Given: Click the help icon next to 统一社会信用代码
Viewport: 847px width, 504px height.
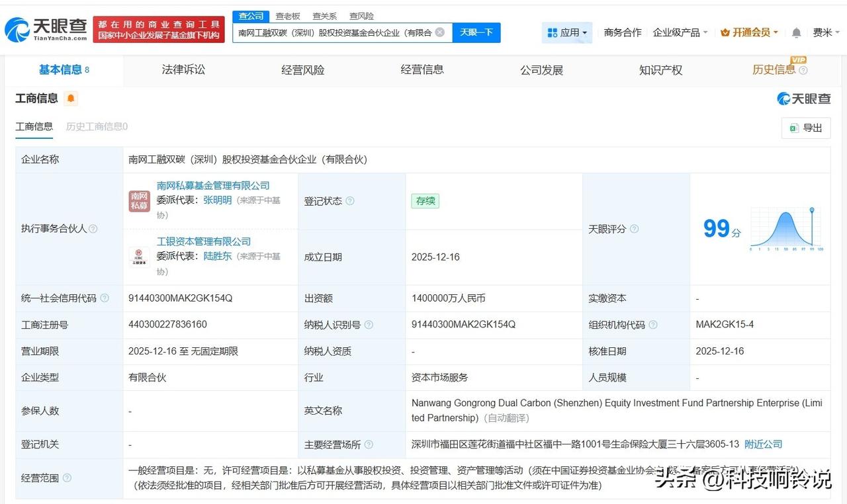Looking at the screenshot, I should click(105, 298).
